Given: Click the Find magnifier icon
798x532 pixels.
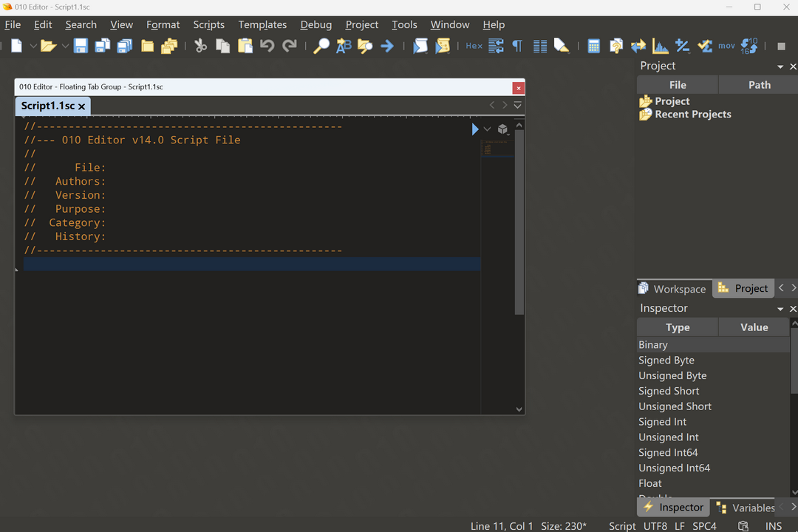Looking at the screenshot, I should [x=321, y=46].
